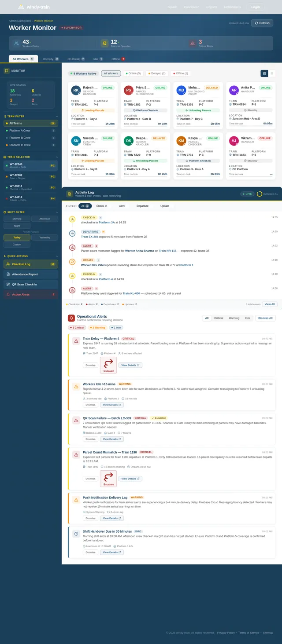
Task: Click Priya's PS avatar
Action: coord(129,90)
